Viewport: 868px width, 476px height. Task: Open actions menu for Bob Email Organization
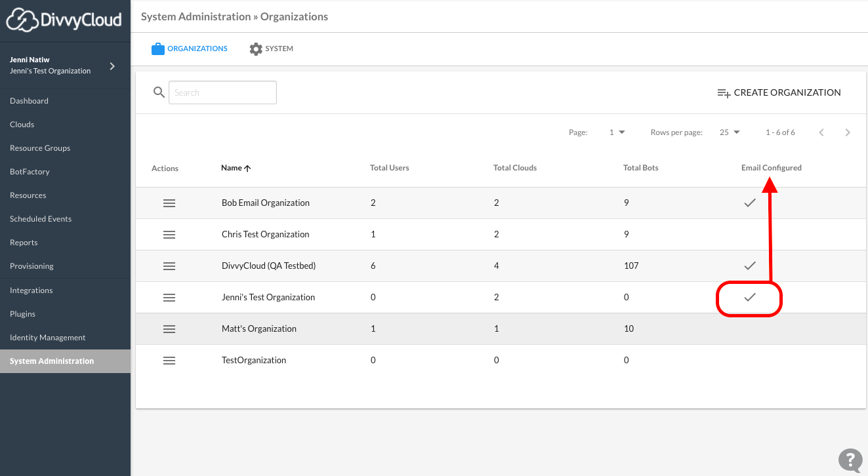click(x=169, y=203)
